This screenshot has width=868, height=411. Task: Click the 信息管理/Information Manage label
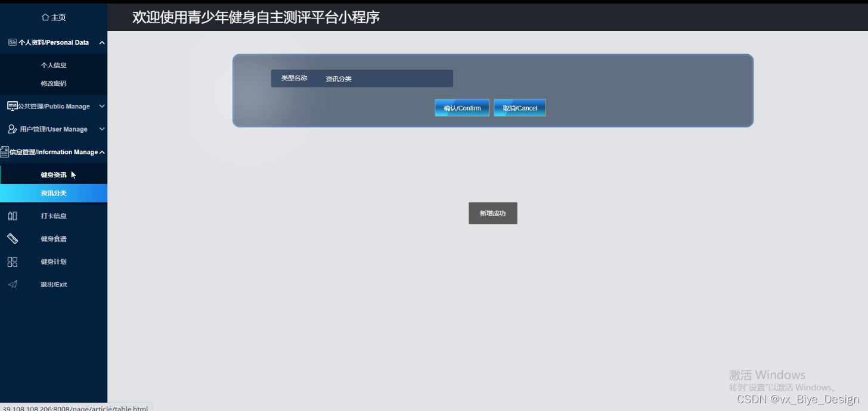(x=54, y=152)
